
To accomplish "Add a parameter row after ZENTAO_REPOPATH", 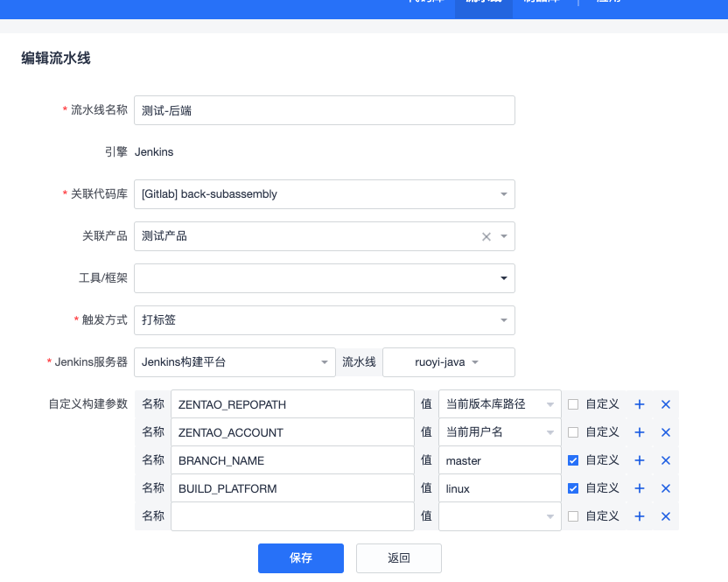I will (x=639, y=404).
